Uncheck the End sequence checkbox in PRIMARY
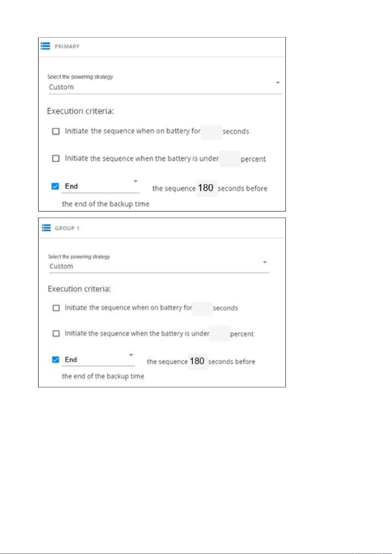392x554 pixels. (55, 186)
